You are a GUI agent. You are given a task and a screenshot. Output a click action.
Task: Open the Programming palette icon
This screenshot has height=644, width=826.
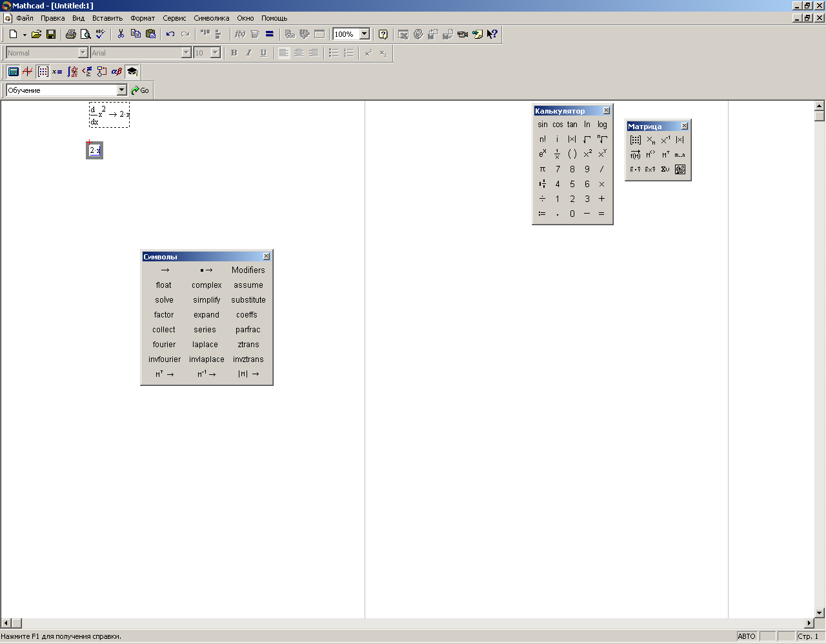(102, 72)
